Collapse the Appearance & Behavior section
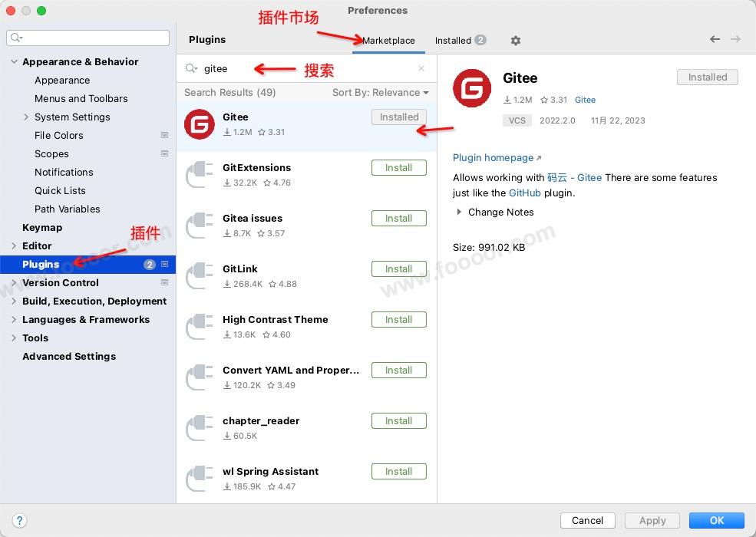The width and height of the screenshot is (756, 537). pyautogui.click(x=15, y=61)
